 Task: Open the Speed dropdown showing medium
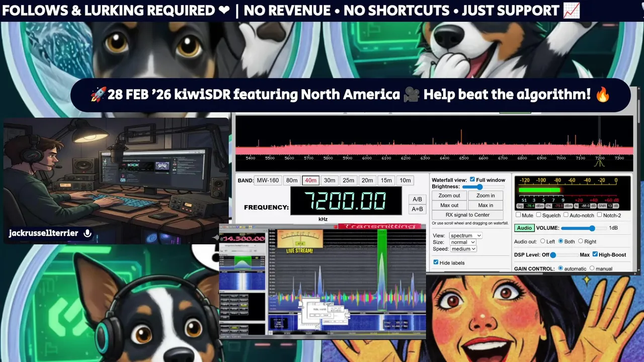(x=463, y=248)
